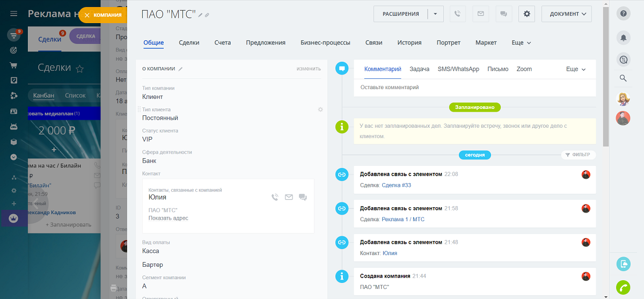Switch to the Общие tab
Screen dimensions: 644x299
pos(153,42)
